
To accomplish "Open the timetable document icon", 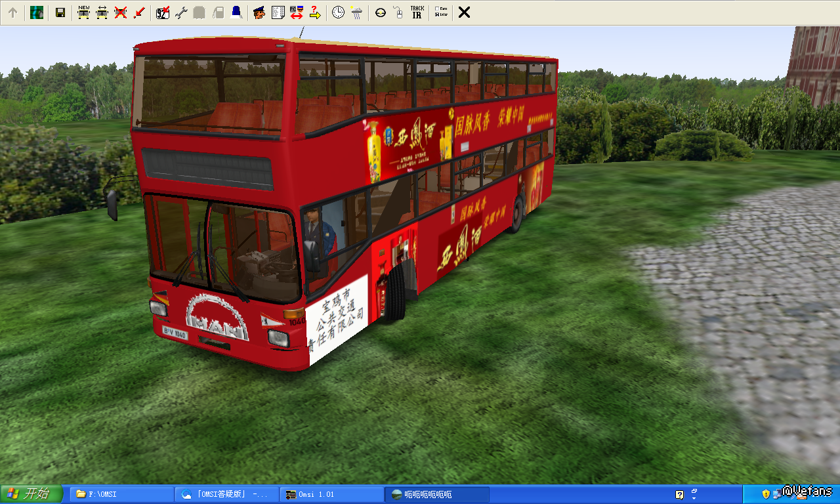I will point(278,12).
